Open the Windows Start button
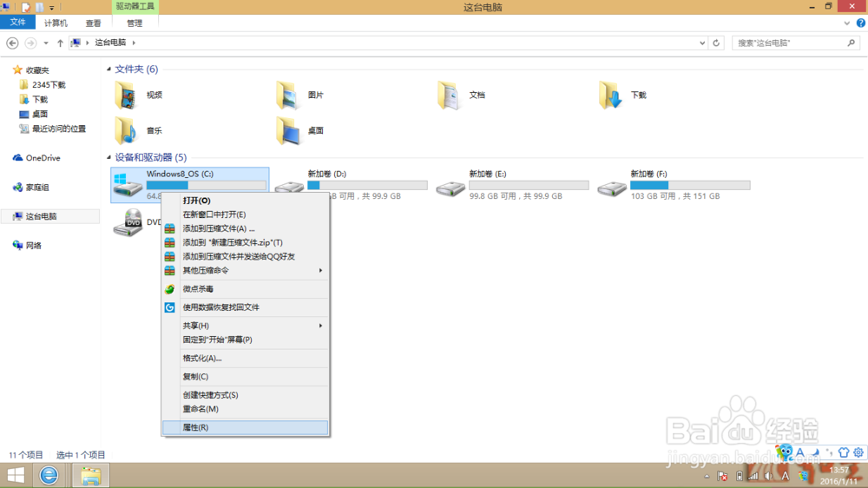Image resolution: width=868 pixels, height=488 pixels. 16,475
